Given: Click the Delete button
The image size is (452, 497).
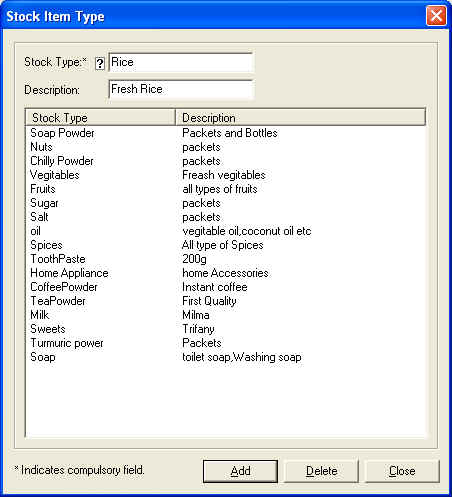Looking at the screenshot, I should click(321, 471).
